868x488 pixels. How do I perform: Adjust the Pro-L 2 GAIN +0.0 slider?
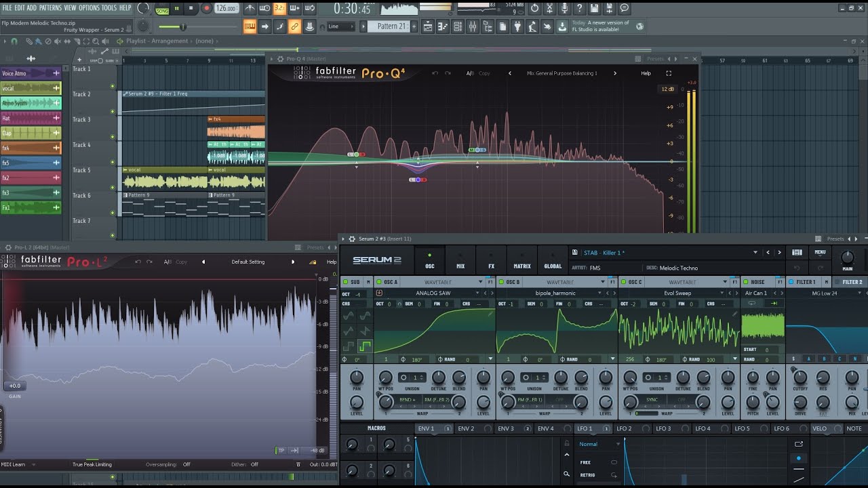click(15, 386)
